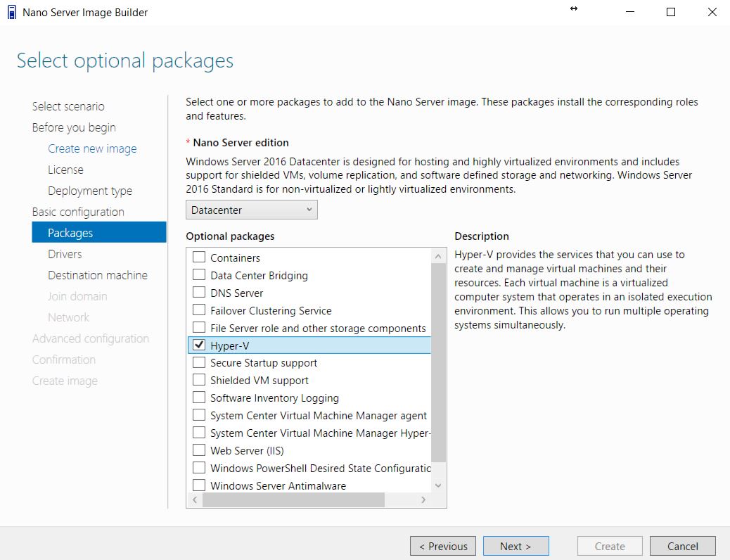Click the Web Server (IIS) label text
730x560 pixels.
[x=247, y=450]
